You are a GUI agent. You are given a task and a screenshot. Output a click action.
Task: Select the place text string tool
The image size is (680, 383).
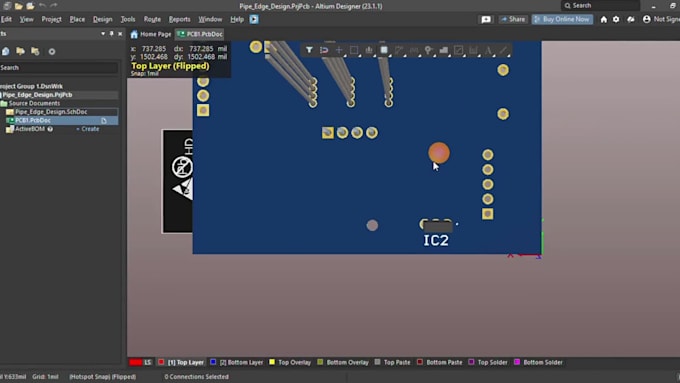[488, 50]
